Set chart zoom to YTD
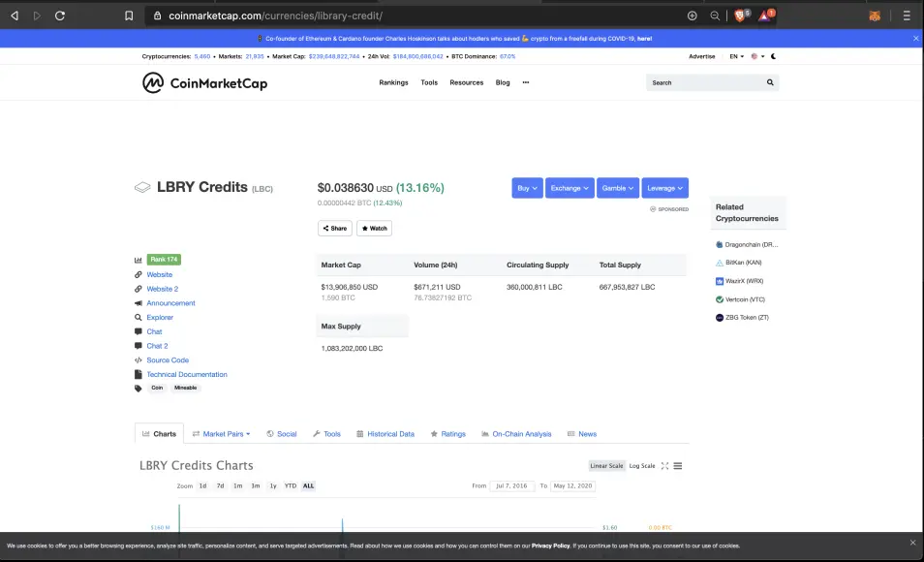Viewport: 924px width, 562px height. coord(291,485)
